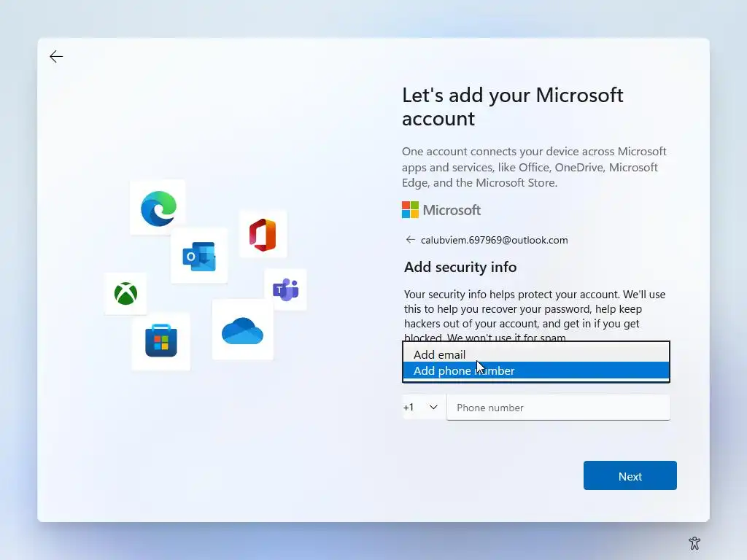Open the Accessibility icon at bottom right
Image resolution: width=747 pixels, height=560 pixels.
point(694,542)
